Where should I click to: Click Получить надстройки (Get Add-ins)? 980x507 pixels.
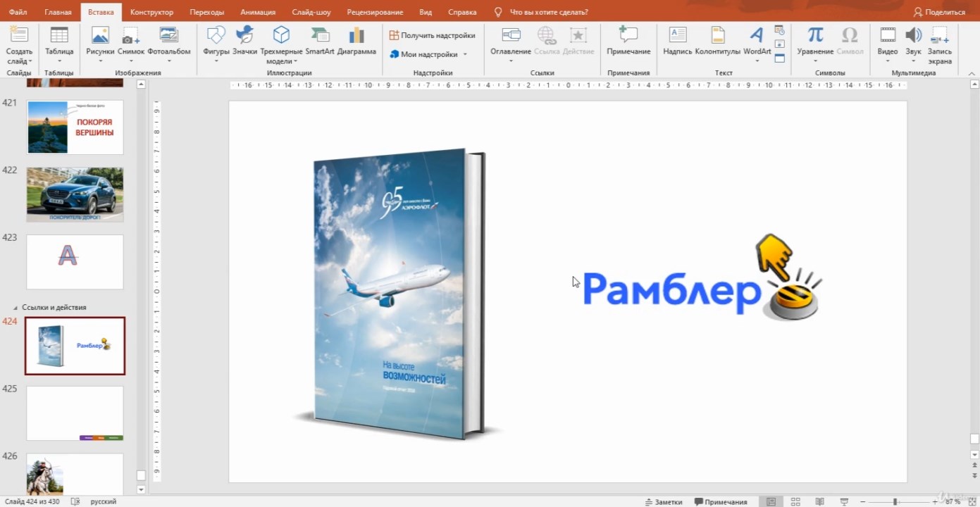[x=432, y=35]
